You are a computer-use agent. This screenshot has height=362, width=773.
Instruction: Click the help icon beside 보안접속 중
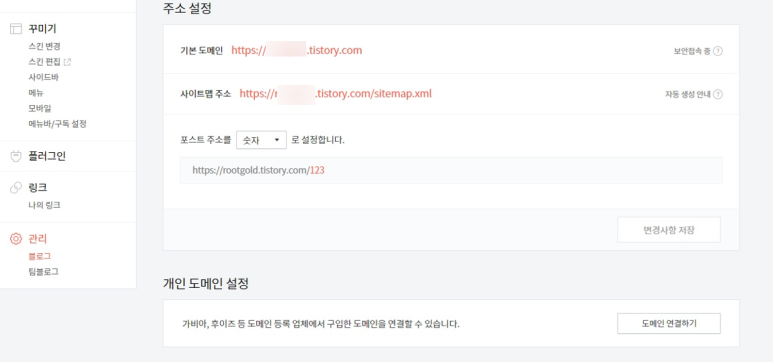point(718,51)
